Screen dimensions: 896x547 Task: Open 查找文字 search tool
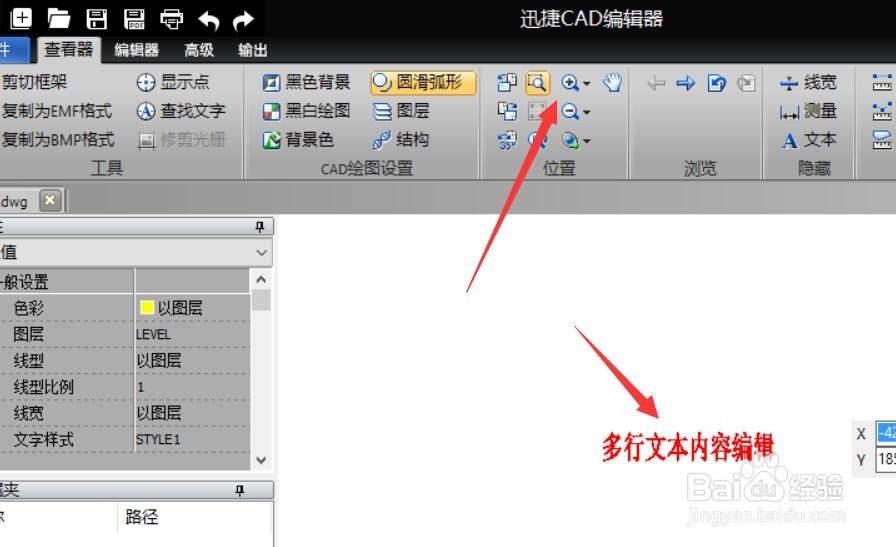coord(181,111)
